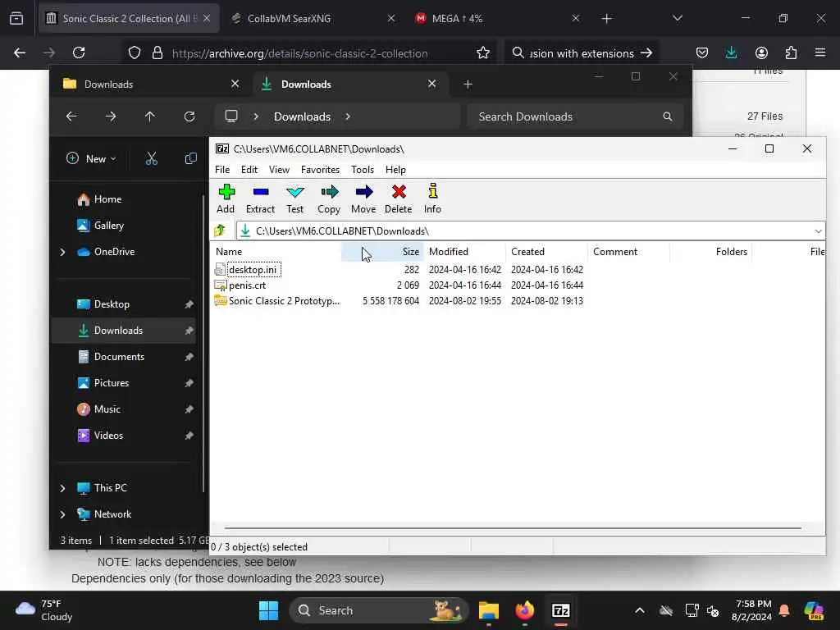840x630 pixels.
Task: Expand the This PC tree node
Action: point(62,488)
